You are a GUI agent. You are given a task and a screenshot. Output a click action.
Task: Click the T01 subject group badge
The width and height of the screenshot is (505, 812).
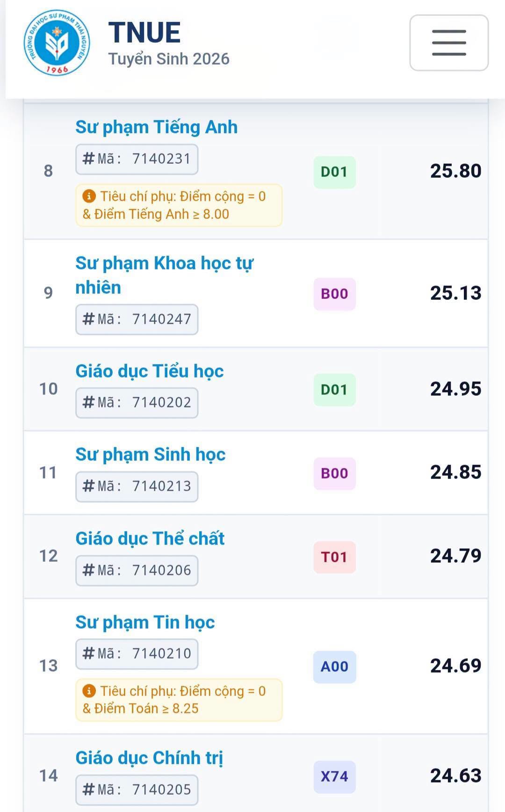[334, 557]
